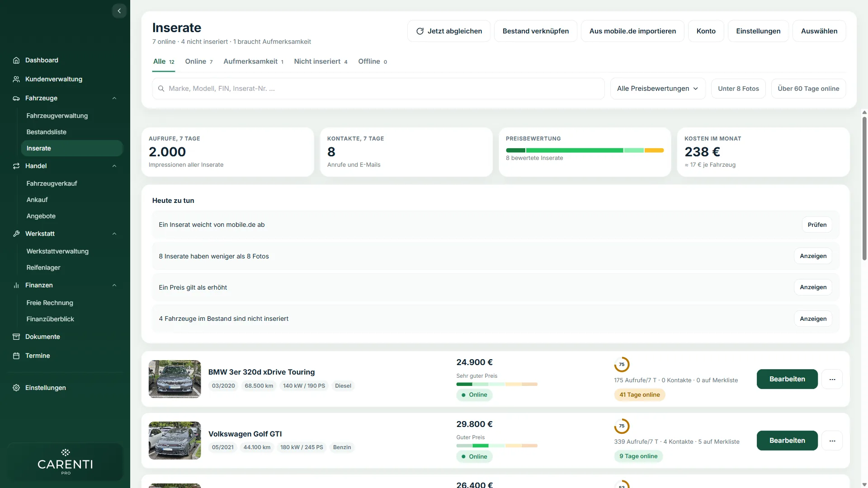Click the BMW 3er listing thumbnail
The height and width of the screenshot is (488, 868).
[175, 379]
